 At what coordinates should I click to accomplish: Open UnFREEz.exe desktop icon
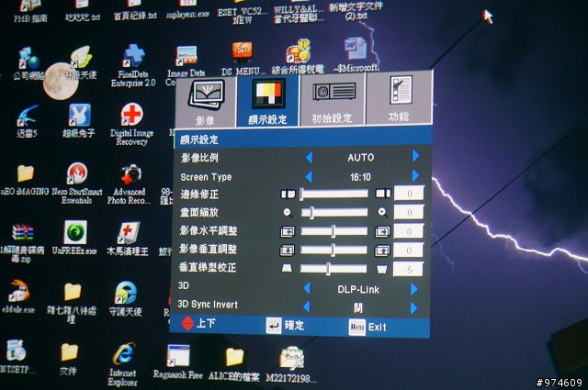click(74, 238)
